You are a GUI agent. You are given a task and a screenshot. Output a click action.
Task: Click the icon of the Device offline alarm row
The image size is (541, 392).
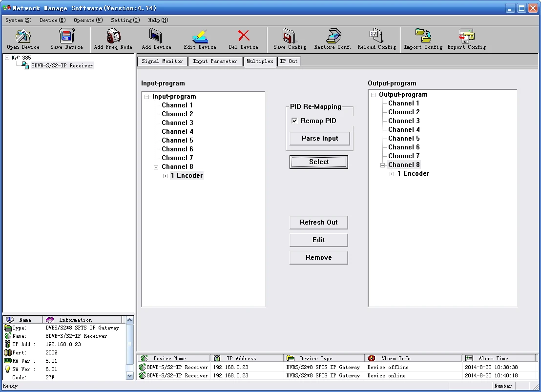click(142, 367)
